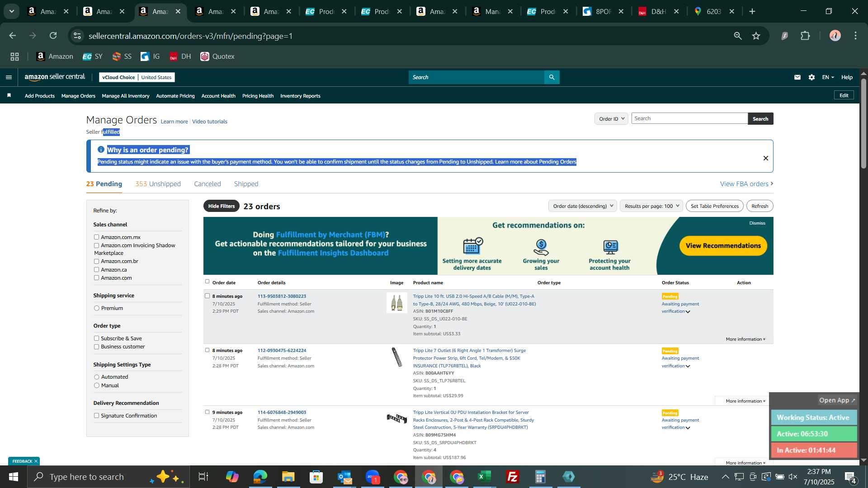The image size is (868, 488).
Task: Open Inventory Reports menu item
Action: pyautogui.click(x=300, y=96)
